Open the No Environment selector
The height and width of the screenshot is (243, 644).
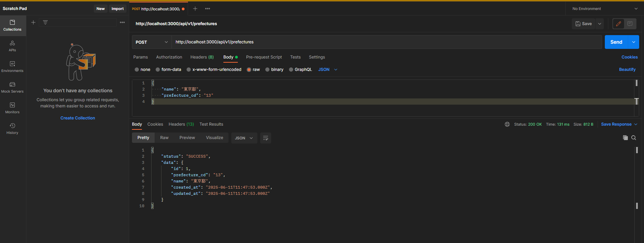604,9
